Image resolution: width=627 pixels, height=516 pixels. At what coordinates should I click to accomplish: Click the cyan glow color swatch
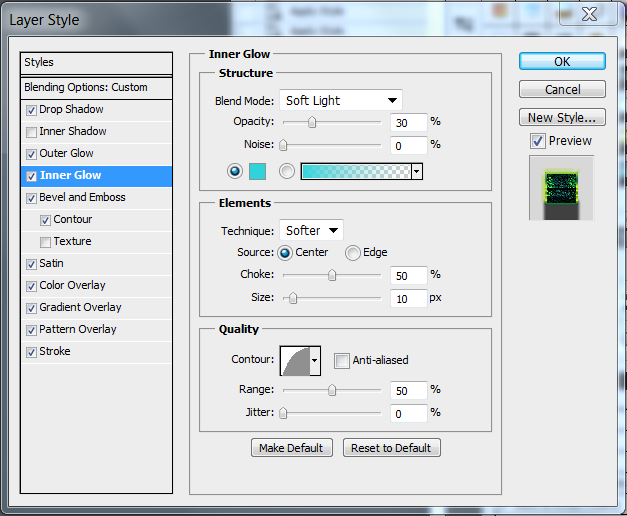point(258,171)
